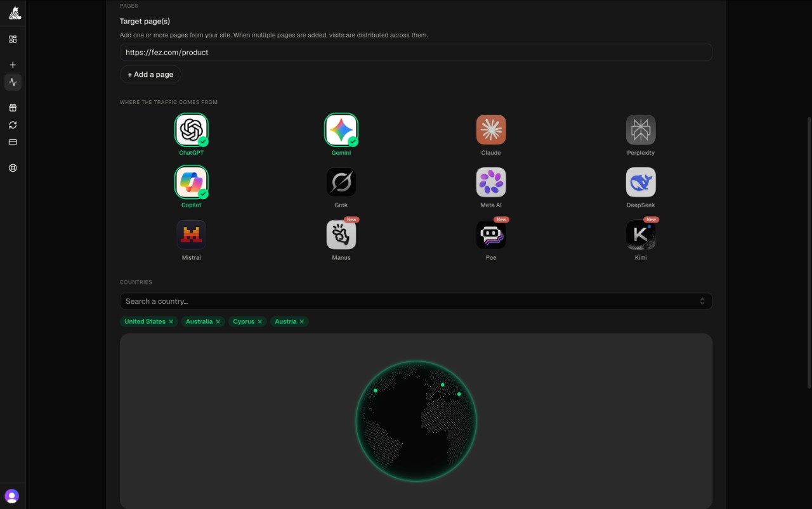Deselect the Gemini traffic source

click(341, 130)
